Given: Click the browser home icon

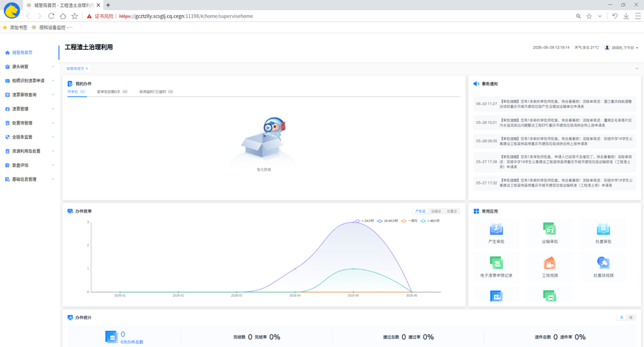Looking at the screenshot, I should pyautogui.click(x=63, y=16).
